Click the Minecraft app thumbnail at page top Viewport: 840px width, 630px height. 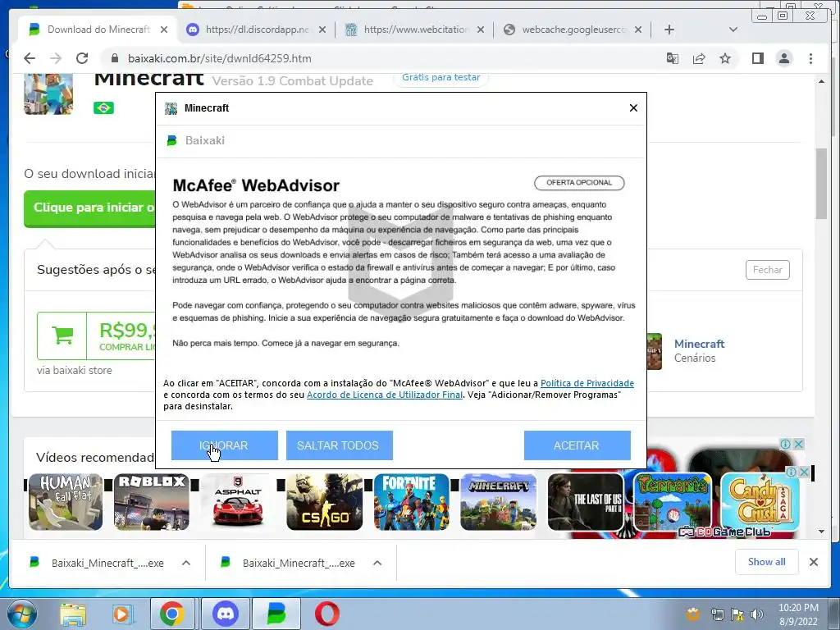click(48, 94)
